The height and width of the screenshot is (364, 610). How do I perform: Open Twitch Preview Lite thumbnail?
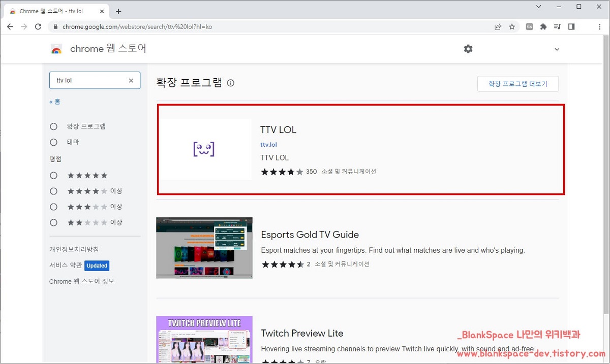(x=204, y=340)
